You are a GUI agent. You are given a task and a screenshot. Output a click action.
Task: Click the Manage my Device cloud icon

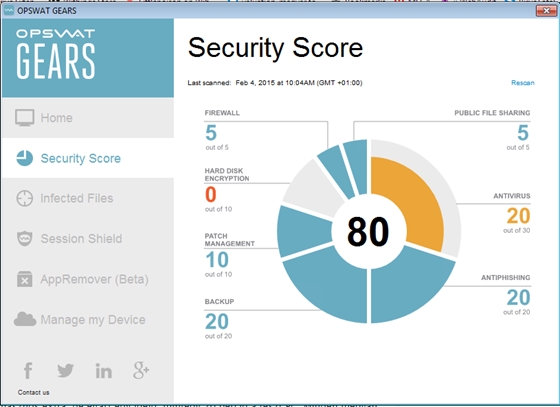pyautogui.click(x=25, y=319)
